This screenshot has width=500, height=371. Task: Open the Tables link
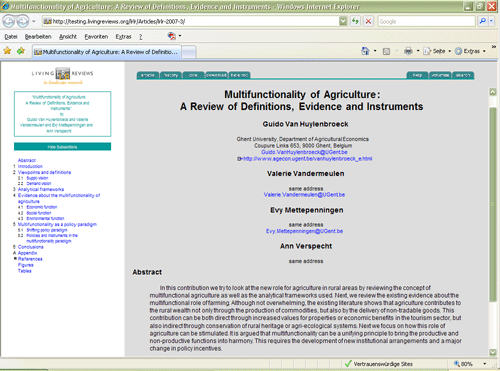pos(24,271)
